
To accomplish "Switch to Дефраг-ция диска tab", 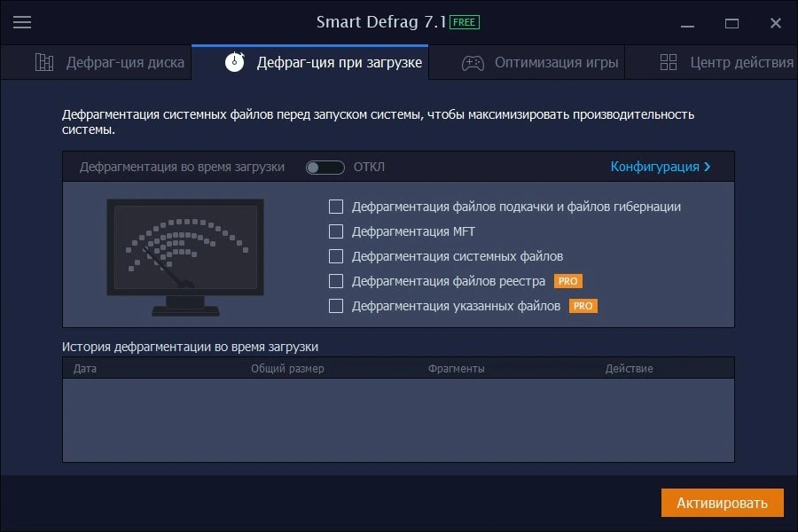I will [96, 62].
